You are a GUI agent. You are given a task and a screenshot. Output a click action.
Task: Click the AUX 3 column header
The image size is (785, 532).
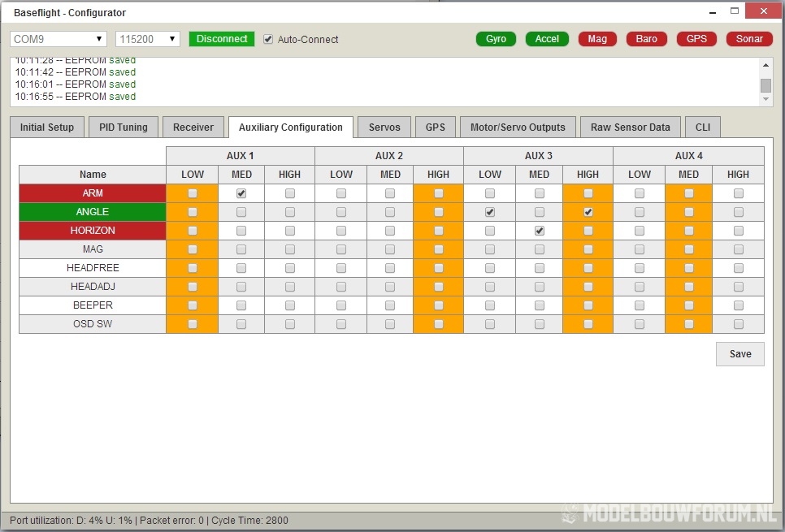coord(538,156)
